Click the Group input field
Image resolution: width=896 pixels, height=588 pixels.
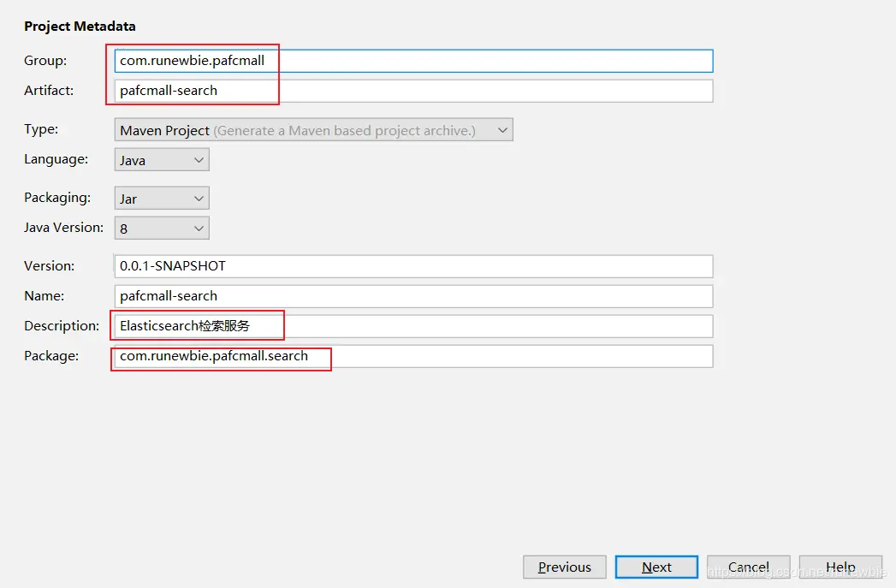pos(413,61)
